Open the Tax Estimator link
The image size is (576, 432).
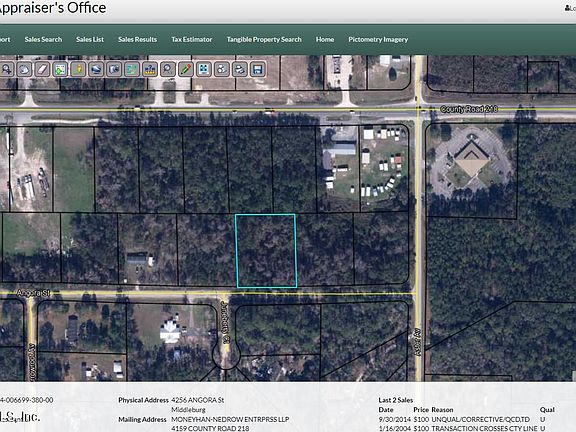(x=192, y=39)
